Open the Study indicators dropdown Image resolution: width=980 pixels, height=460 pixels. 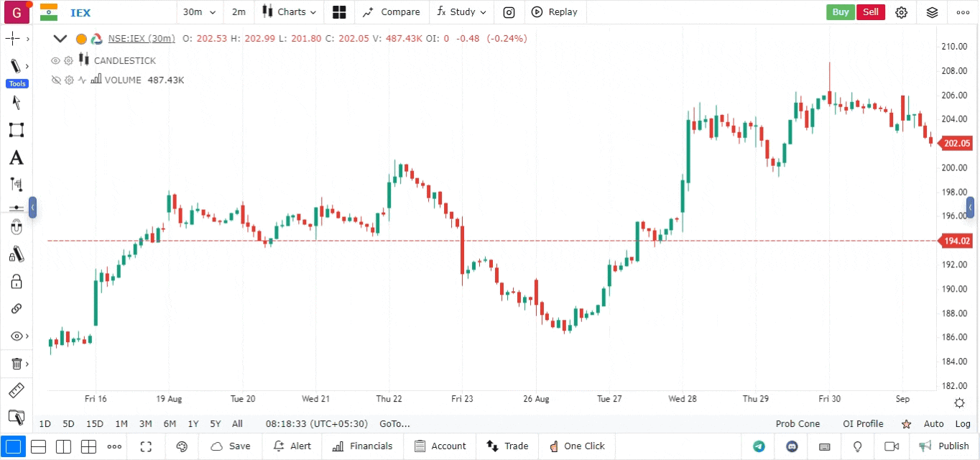462,12
